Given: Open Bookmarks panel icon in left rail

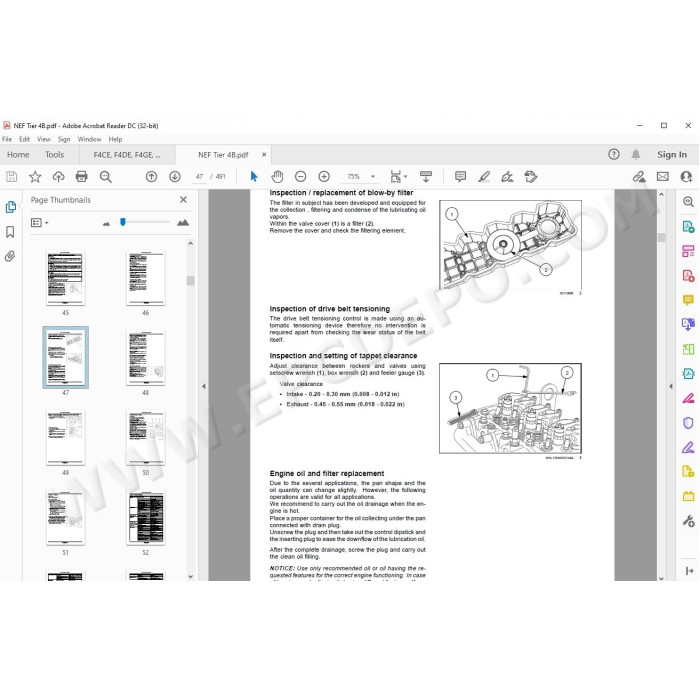Looking at the screenshot, I should [x=10, y=232].
